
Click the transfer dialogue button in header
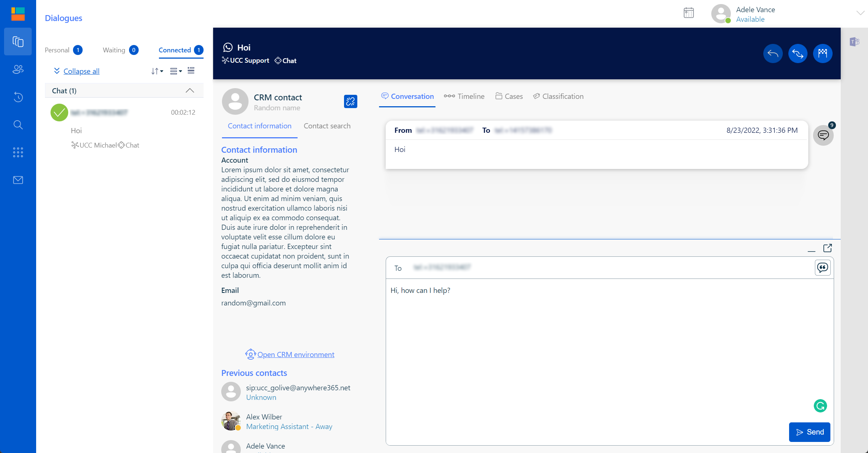798,54
